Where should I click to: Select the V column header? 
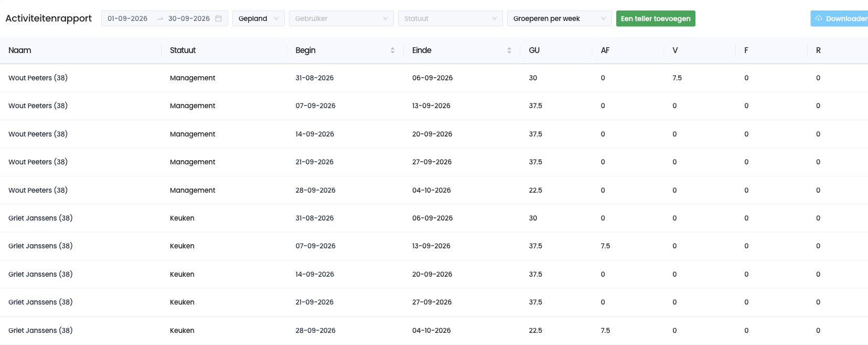pyautogui.click(x=675, y=50)
